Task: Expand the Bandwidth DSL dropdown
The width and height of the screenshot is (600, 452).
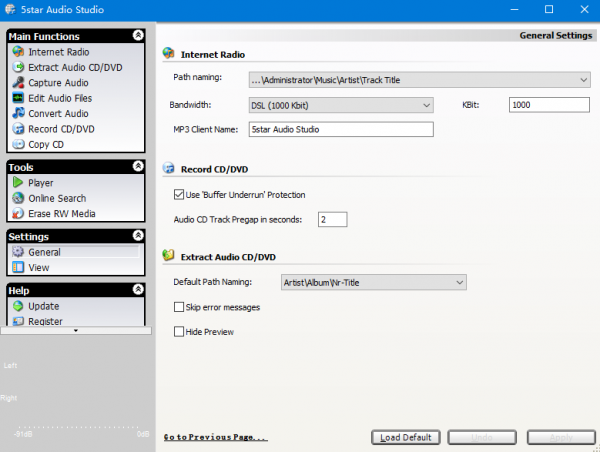Action: (426, 104)
